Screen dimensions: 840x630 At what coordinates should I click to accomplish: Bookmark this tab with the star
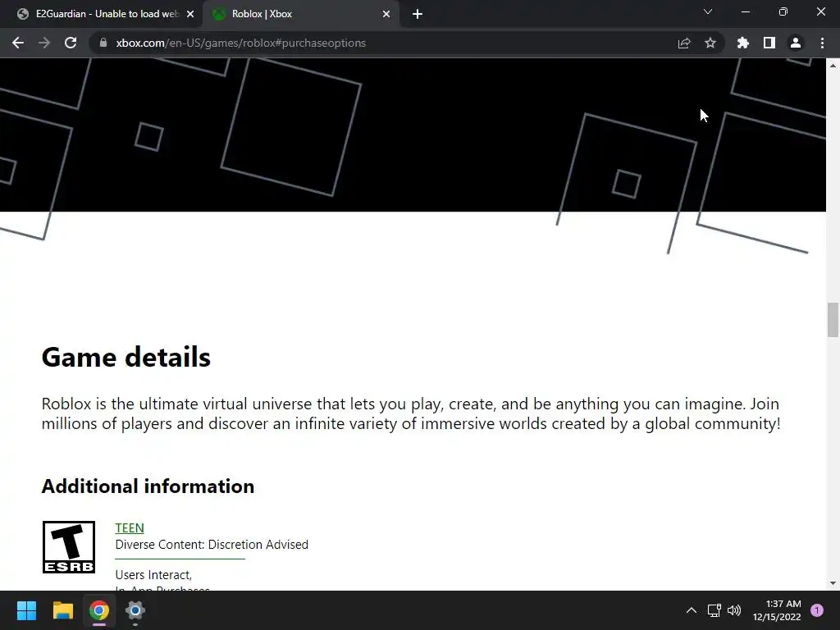(710, 43)
